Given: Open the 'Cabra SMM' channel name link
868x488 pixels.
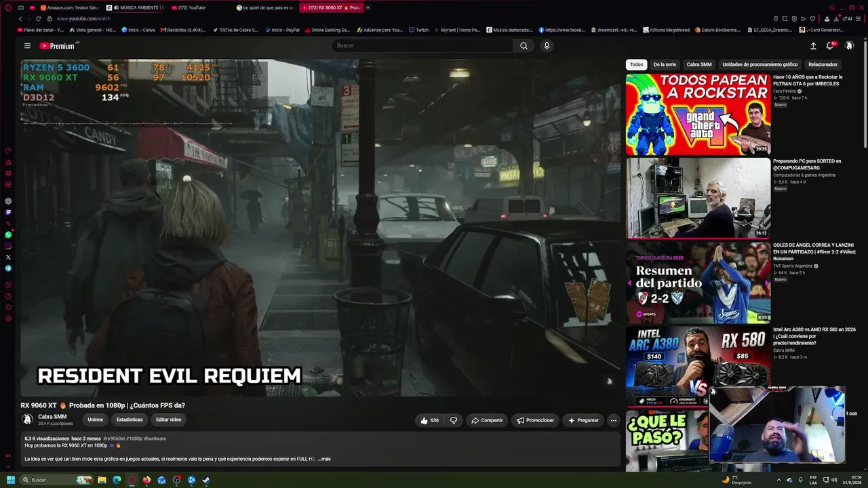Looking at the screenshot, I should (x=52, y=417).
